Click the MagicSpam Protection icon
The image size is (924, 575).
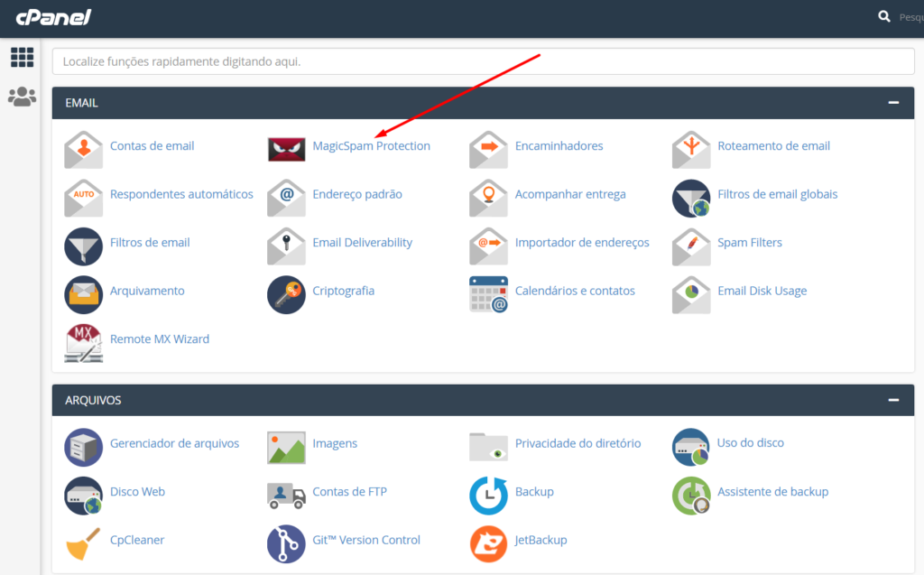pos(286,148)
